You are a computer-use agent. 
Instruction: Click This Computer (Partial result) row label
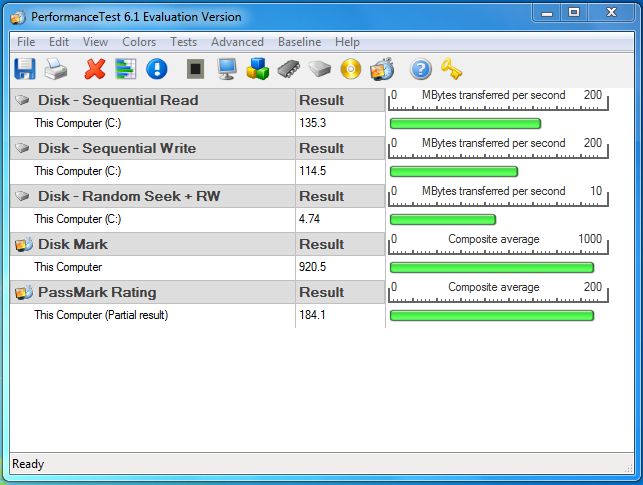(x=101, y=315)
